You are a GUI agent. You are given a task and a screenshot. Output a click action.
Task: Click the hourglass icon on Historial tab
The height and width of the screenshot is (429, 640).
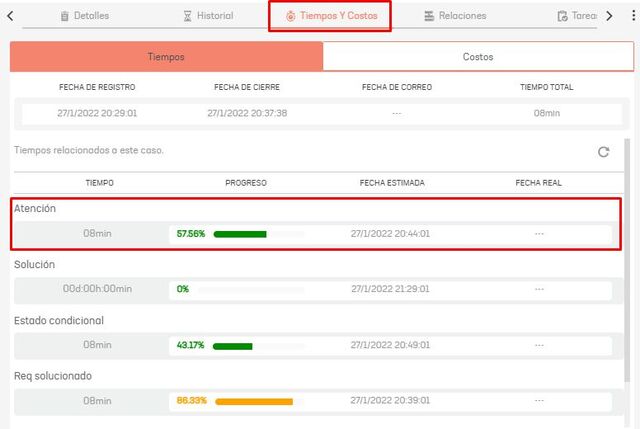[188, 16]
